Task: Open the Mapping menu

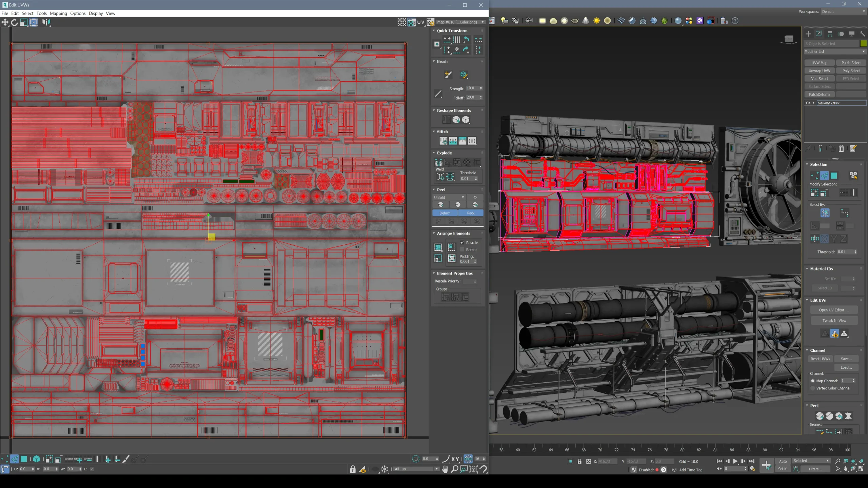Action: click(58, 13)
